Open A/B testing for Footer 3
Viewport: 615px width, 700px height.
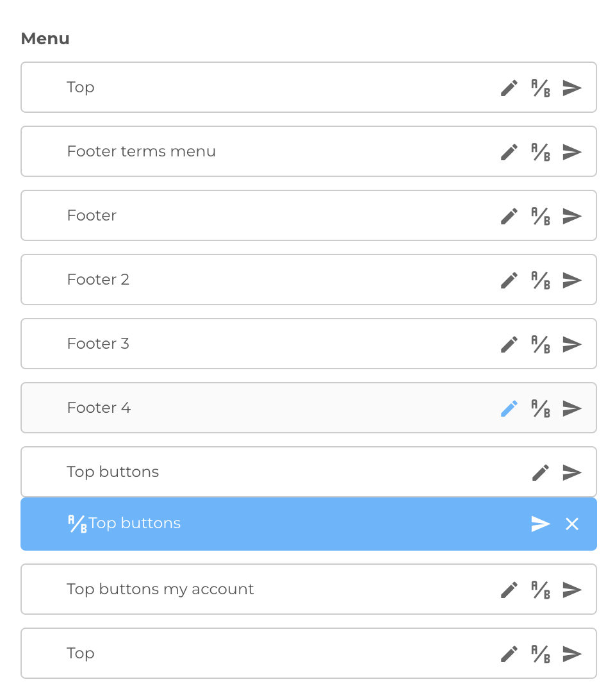[x=541, y=344]
